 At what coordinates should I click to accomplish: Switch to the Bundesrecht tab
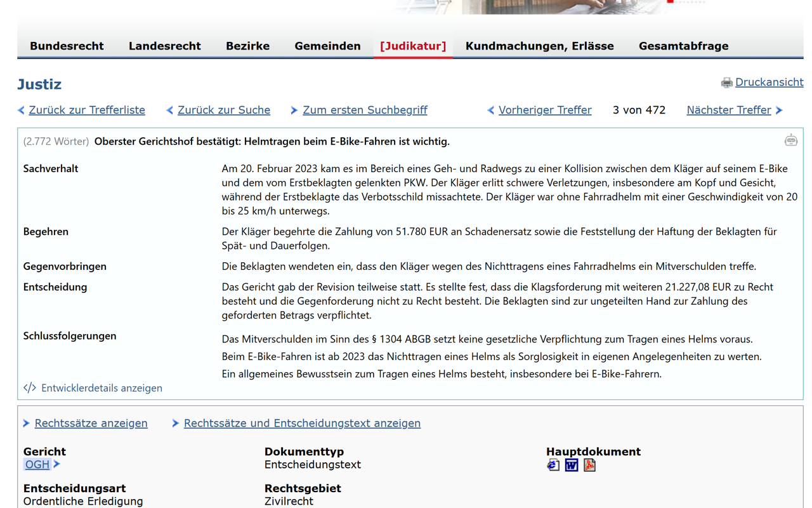[67, 46]
